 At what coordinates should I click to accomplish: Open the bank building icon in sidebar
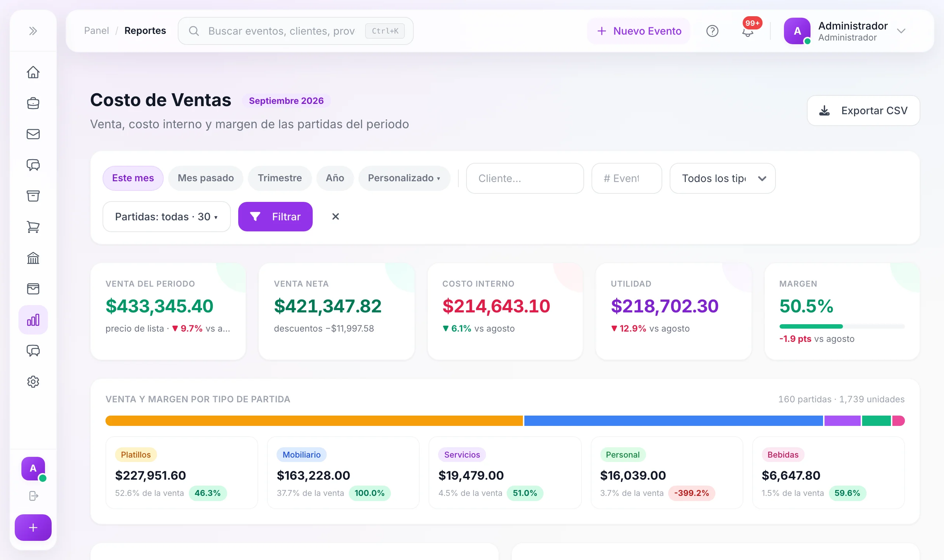pyautogui.click(x=33, y=258)
